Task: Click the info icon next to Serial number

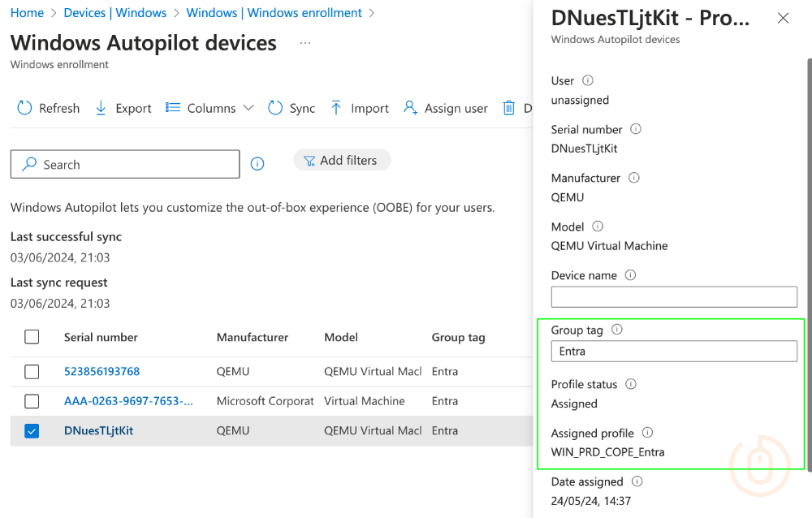Action: pyautogui.click(x=634, y=129)
